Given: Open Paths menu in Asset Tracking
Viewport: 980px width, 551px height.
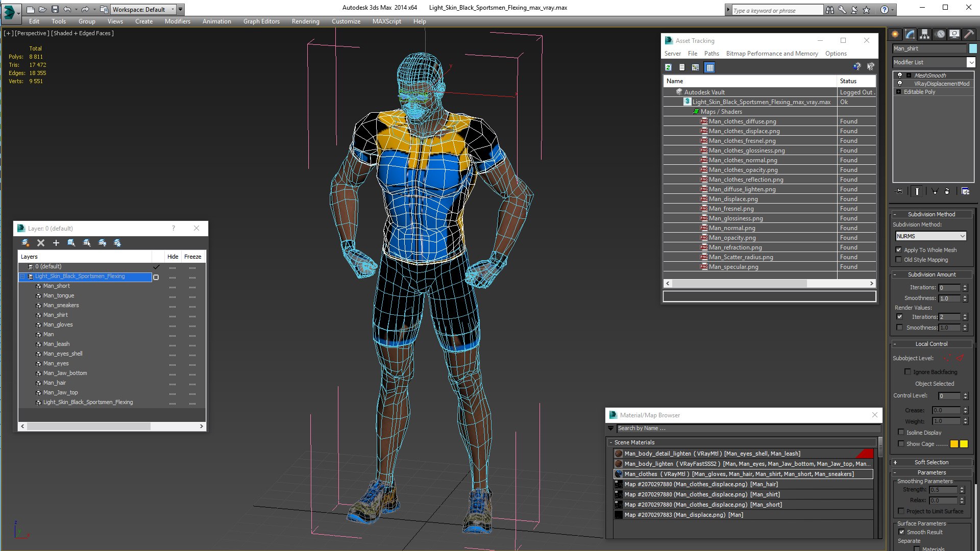Looking at the screenshot, I should pyautogui.click(x=712, y=54).
